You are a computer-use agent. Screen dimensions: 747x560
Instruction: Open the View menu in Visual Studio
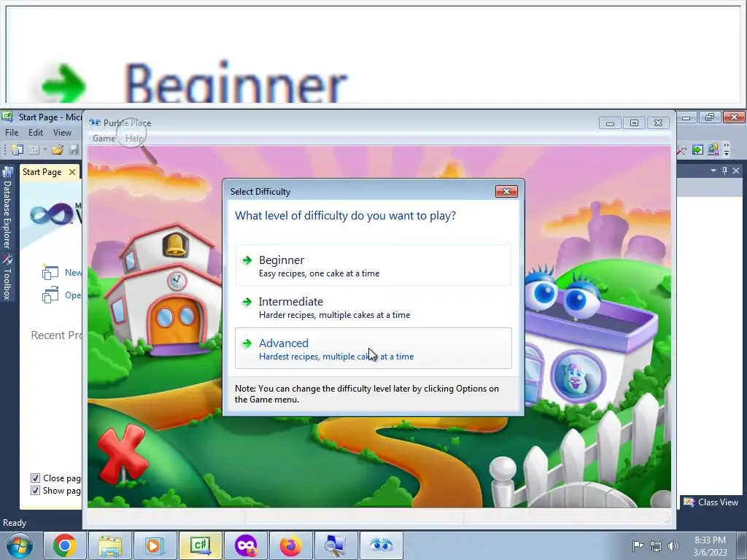pos(62,133)
